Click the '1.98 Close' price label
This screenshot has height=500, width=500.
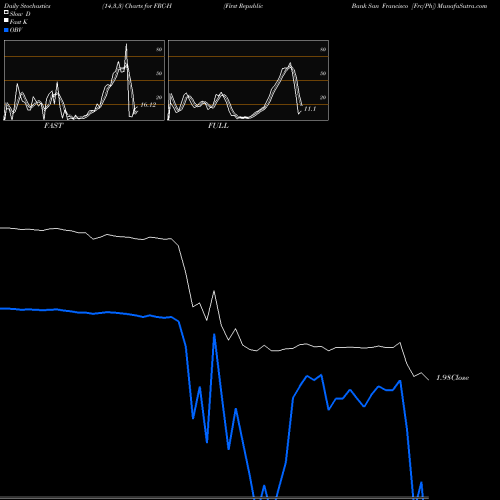(453, 378)
